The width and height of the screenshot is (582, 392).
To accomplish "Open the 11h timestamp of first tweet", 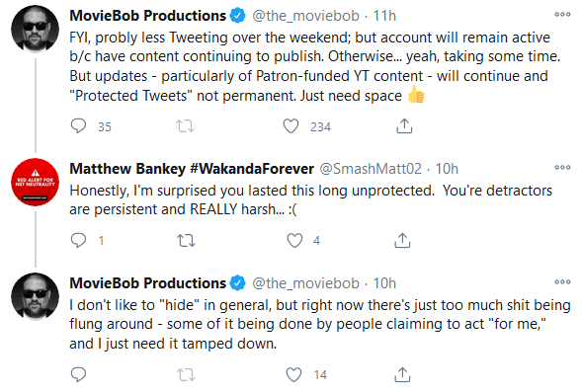I will point(384,16).
